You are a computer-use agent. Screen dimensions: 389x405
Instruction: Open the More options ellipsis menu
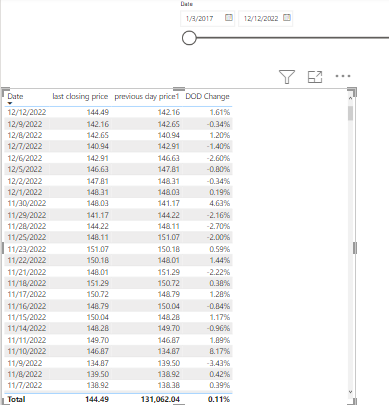coord(343,76)
